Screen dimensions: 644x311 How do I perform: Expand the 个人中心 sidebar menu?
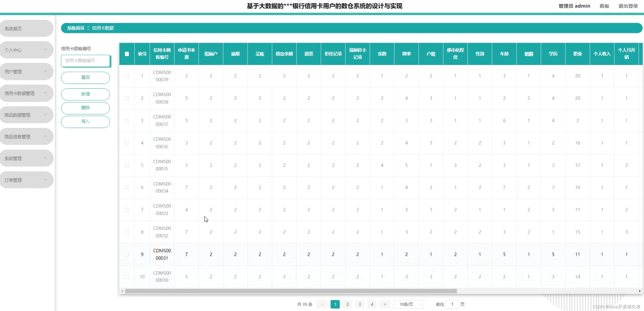(26, 50)
